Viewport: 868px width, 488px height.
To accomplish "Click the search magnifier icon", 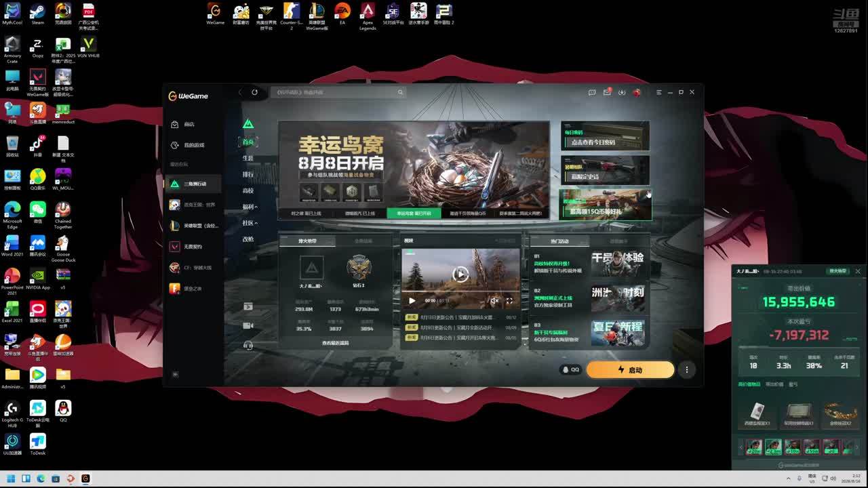I will 400,92.
